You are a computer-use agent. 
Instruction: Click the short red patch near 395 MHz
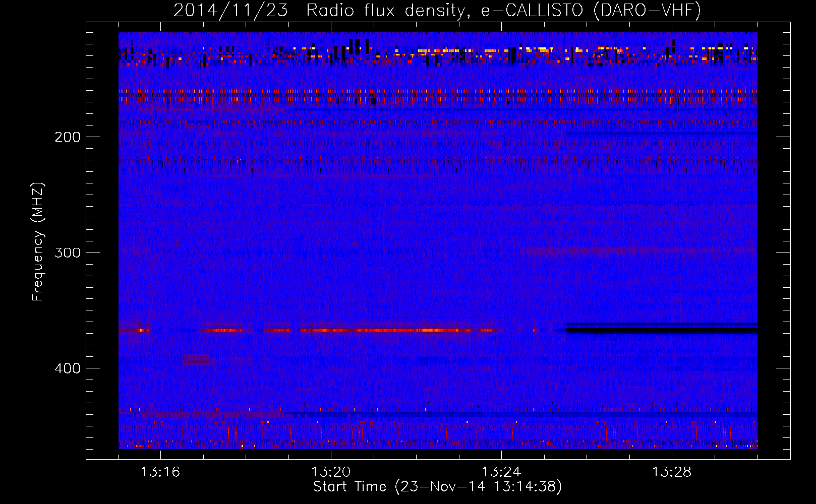pyautogui.click(x=197, y=360)
